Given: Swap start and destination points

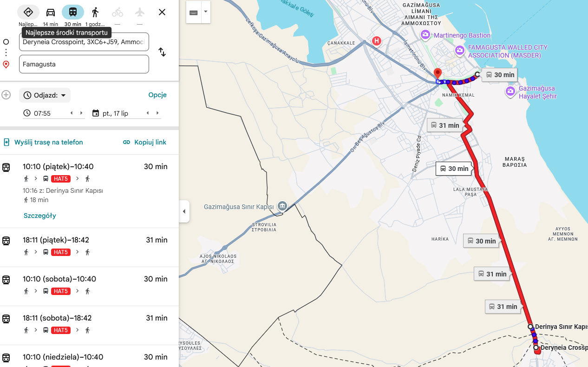Looking at the screenshot, I should [x=162, y=52].
